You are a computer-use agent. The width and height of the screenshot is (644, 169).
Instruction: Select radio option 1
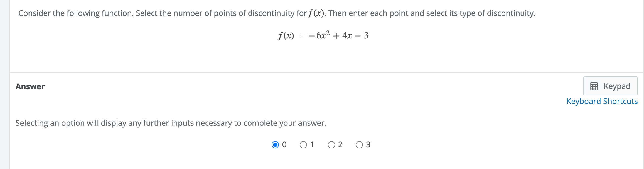coord(304,144)
